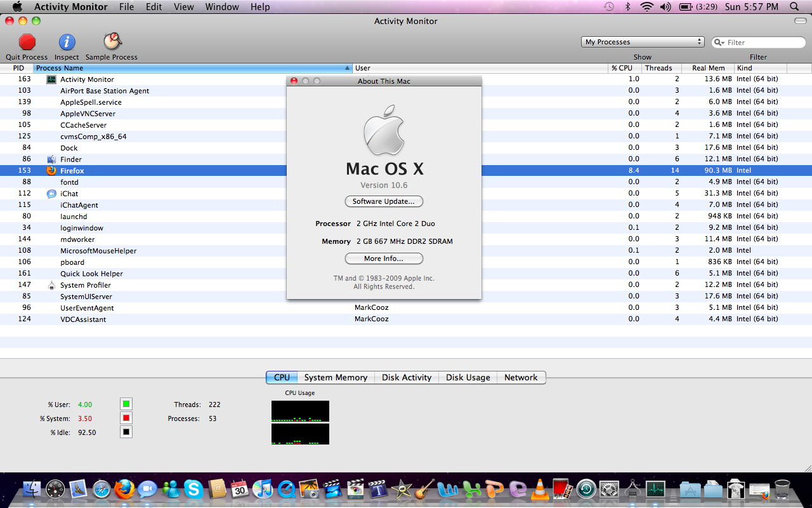Click the Sample Process icon

pos(112,42)
